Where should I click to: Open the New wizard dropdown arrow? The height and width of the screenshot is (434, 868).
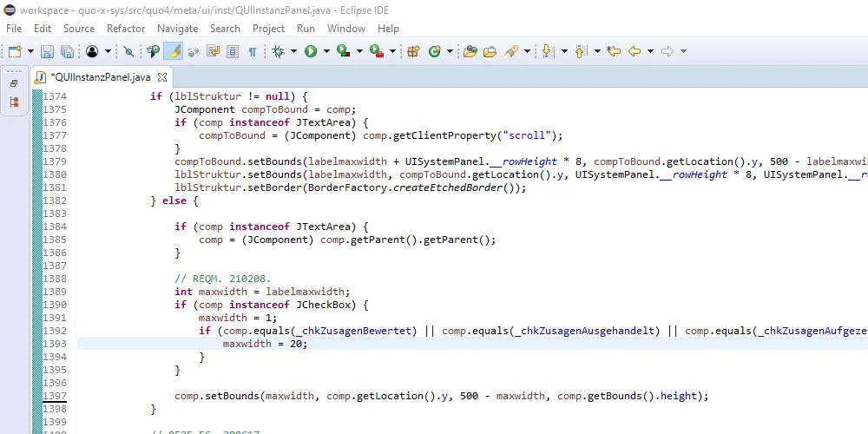[30, 51]
